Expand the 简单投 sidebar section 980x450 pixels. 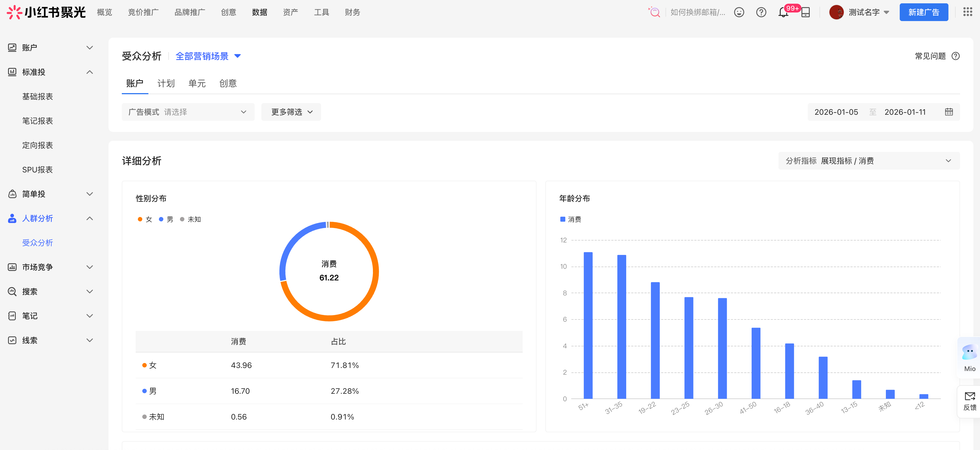click(89, 194)
